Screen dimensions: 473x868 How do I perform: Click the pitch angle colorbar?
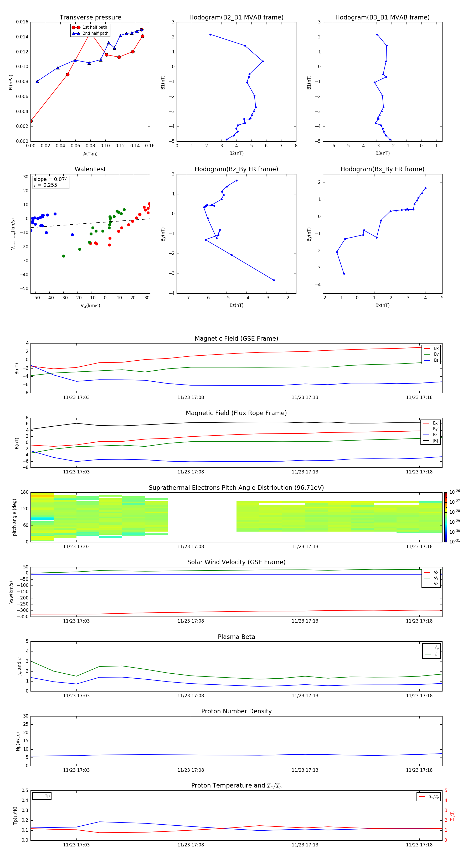coord(446,517)
